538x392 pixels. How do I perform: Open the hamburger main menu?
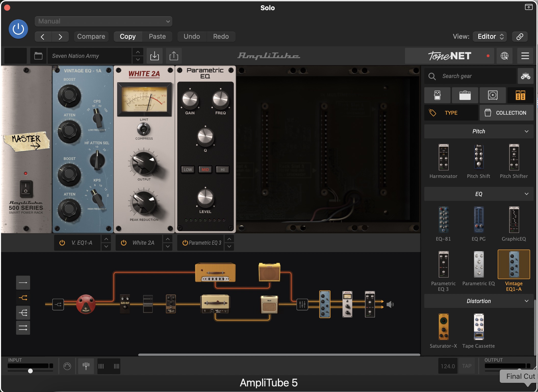pos(525,56)
